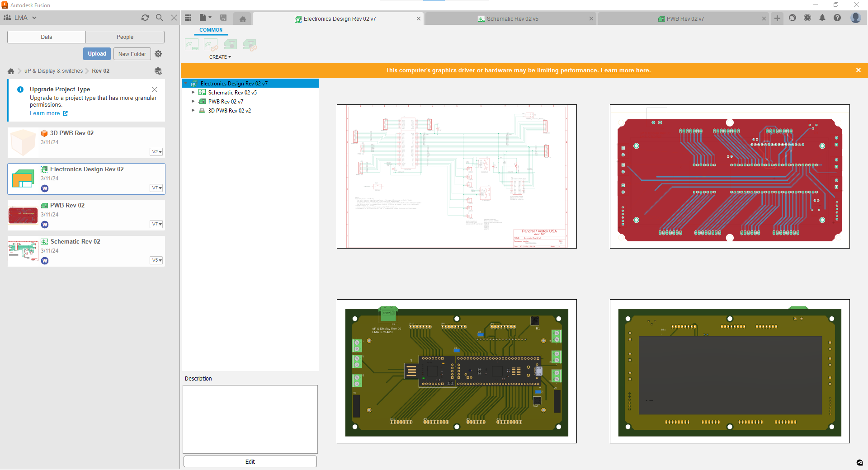The height and width of the screenshot is (470, 868).
Task: Open the Job Status clock icon
Action: [x=807, y=18]
